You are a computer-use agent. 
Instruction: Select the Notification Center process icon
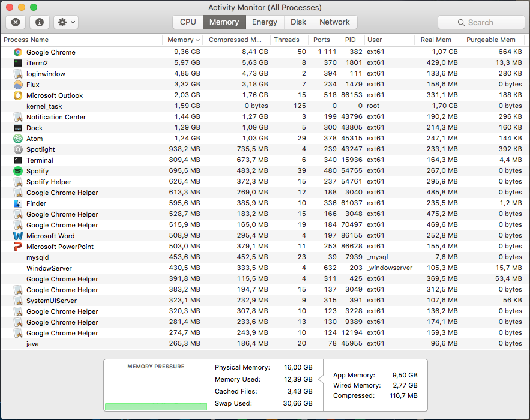tap(18, 117)
